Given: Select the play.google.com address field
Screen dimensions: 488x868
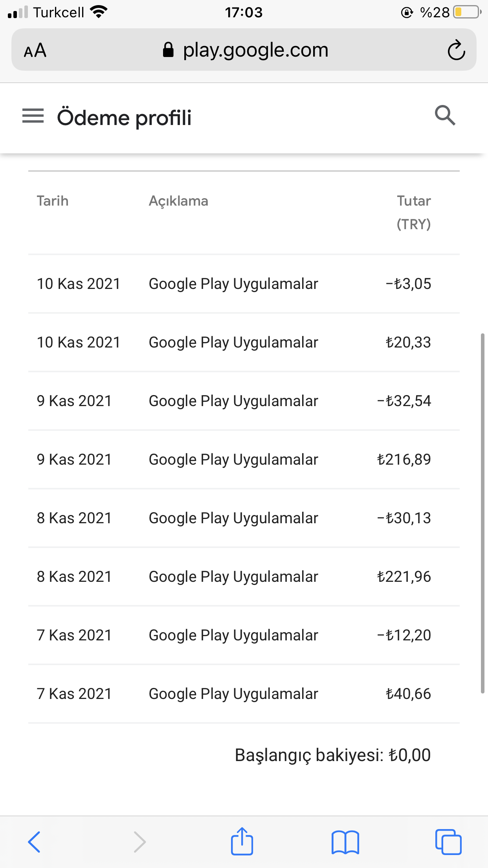Looking at the screenshot, I should click(x=244, y=50).
